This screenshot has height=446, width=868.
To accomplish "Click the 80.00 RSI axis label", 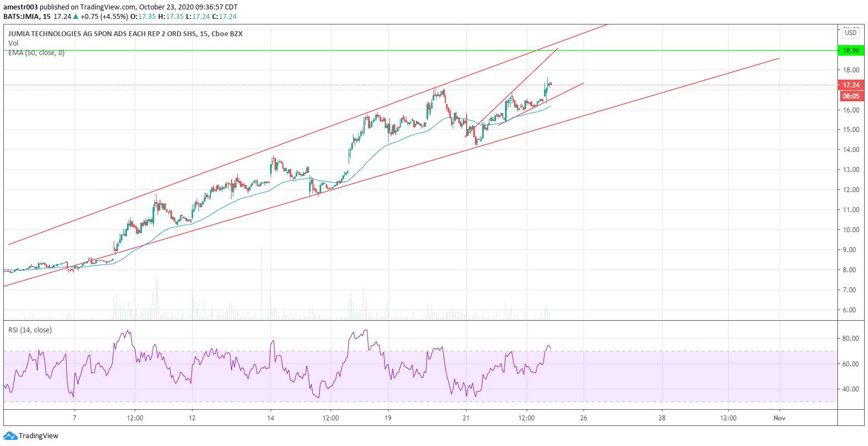I will [850, 339].
